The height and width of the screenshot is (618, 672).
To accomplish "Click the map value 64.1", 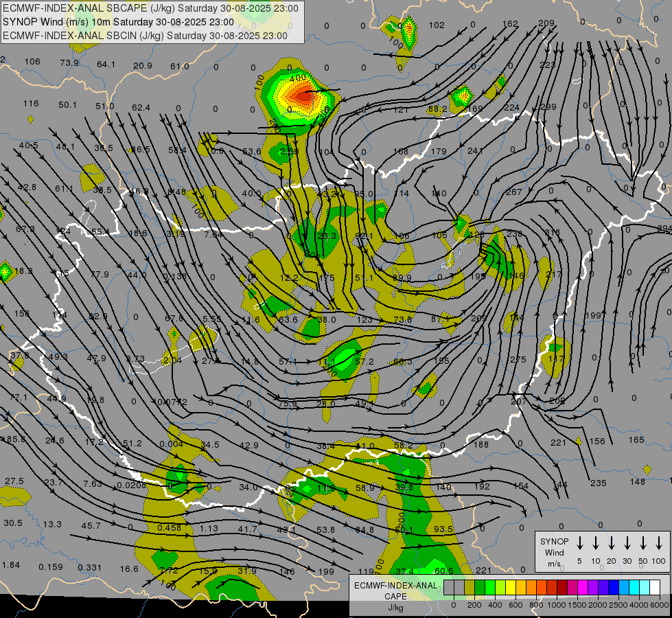I will (106, 64).
